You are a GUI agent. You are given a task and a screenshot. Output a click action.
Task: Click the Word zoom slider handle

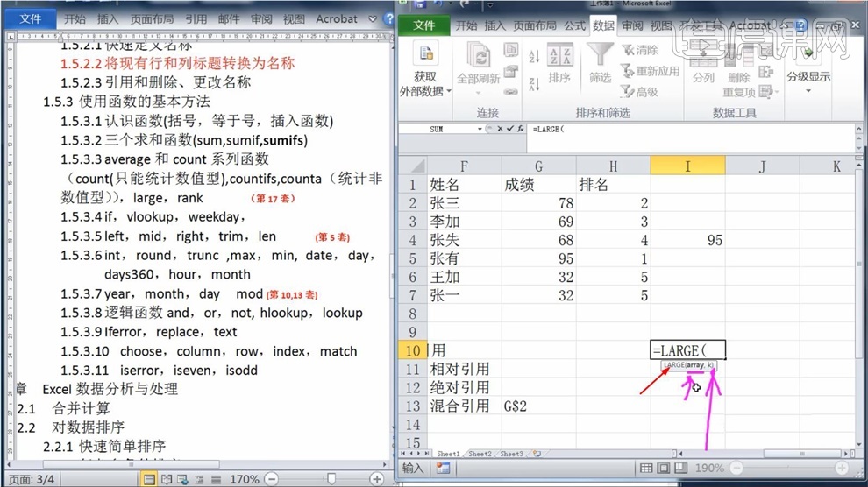[331, 479]
